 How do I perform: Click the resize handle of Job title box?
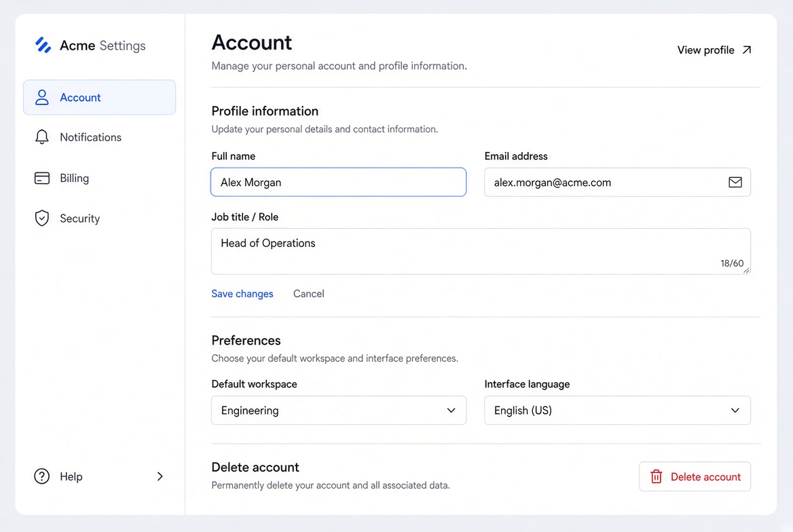pos(746,271)
